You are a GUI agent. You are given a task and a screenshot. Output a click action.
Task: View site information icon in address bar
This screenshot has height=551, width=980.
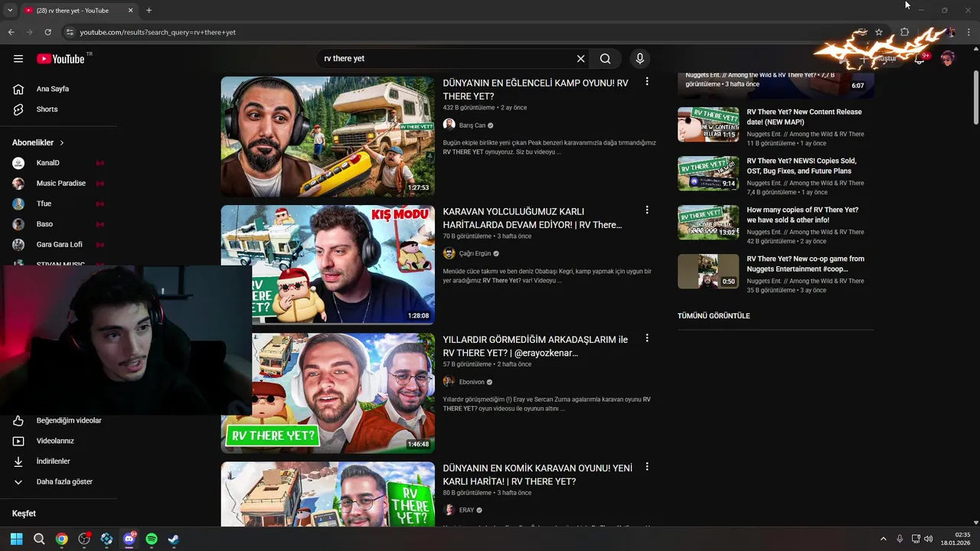(70, 32)
